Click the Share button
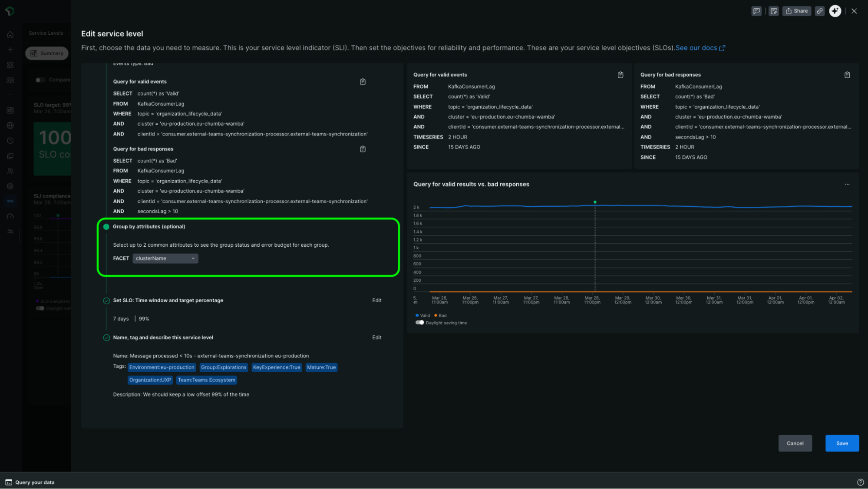The height and width of the screenshot is (489, 868). (797, 11)
